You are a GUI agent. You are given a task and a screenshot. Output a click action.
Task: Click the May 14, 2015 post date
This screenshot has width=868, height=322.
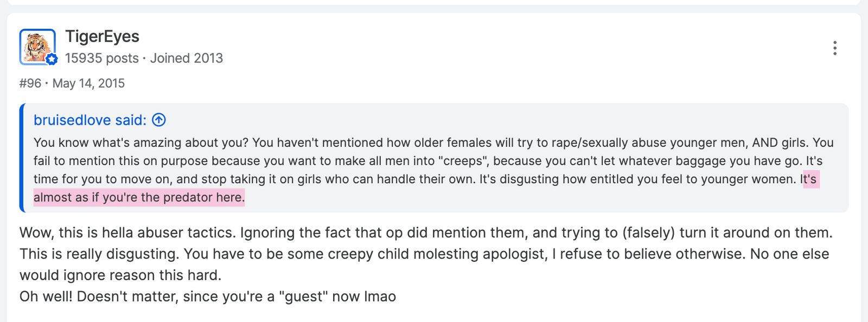point(88,83)
